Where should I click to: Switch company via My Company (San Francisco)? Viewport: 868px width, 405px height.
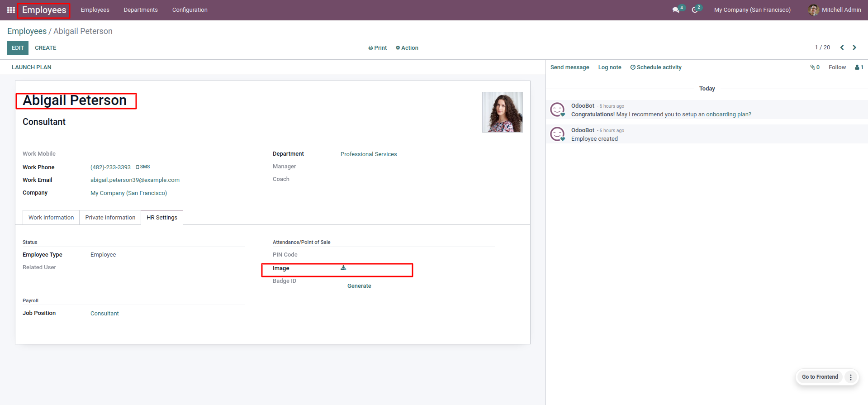[x=752, y=10]
